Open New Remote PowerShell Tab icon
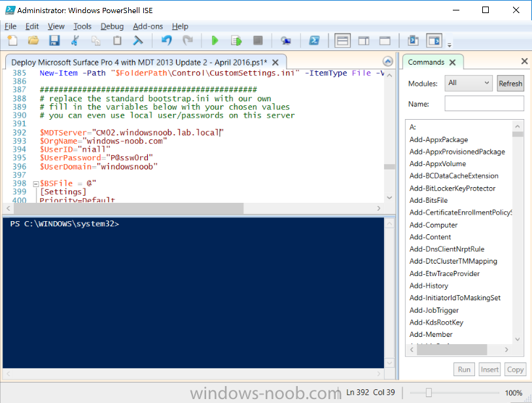Image resolution: width=532 pixels, height=403 pixels. 286,41
